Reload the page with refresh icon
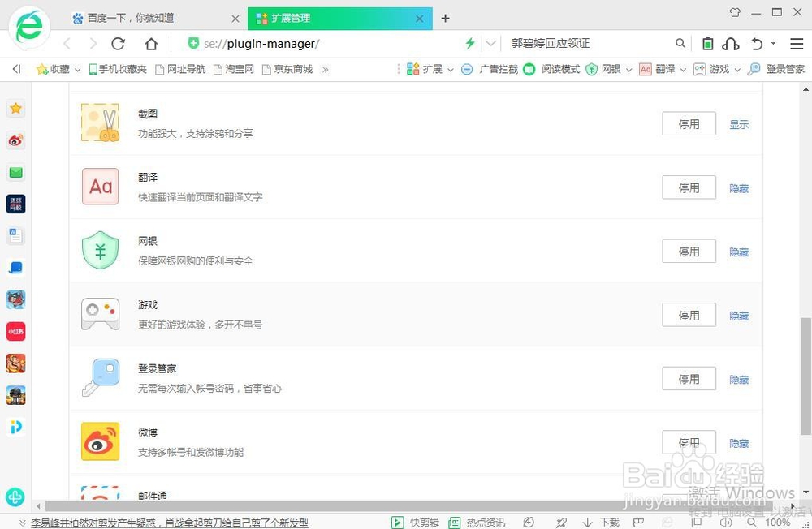Screen dimensions: 812x529 (x=119, y=44)
